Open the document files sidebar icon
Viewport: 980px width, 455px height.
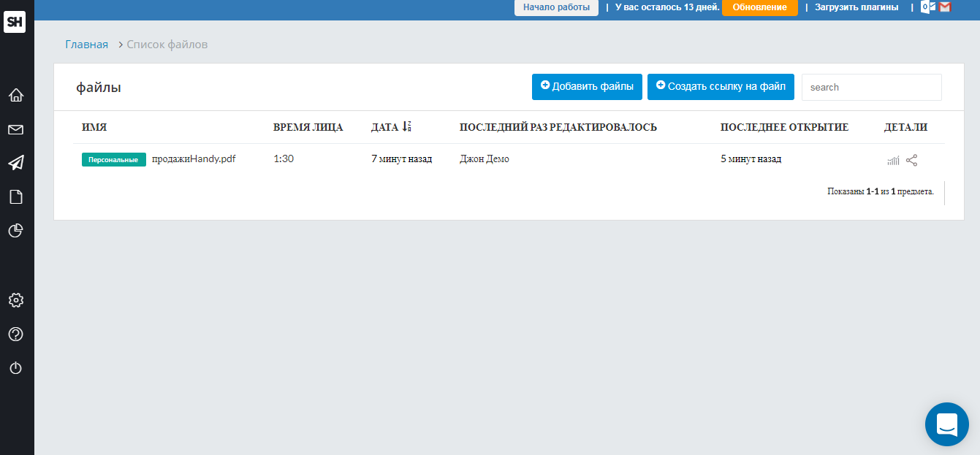(x=16, y=196)
